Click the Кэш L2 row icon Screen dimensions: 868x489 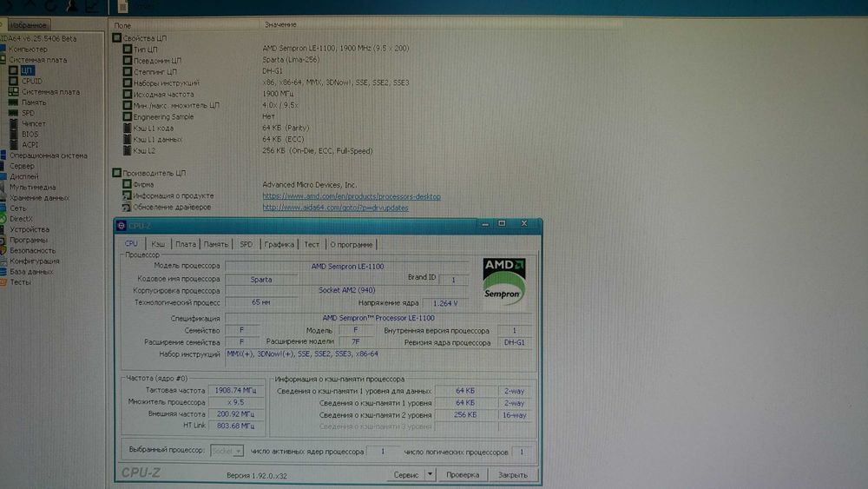tap(128, 150)
